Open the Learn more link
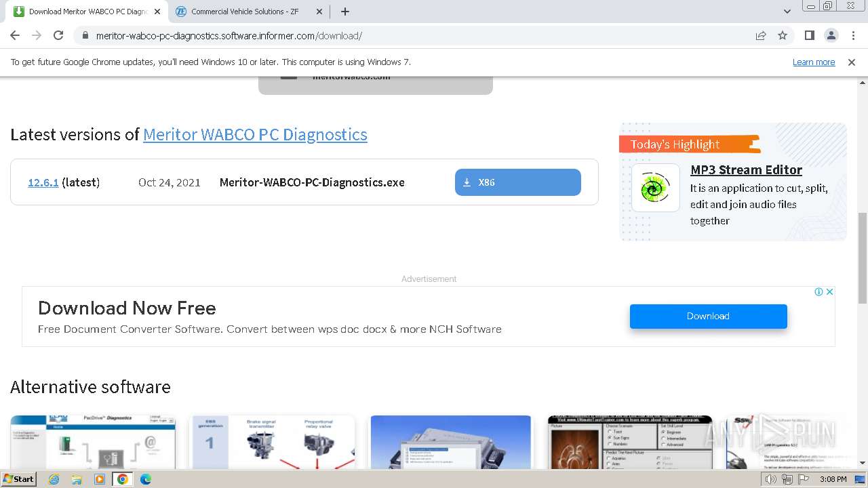868x488 pixels. click(814, 62)
